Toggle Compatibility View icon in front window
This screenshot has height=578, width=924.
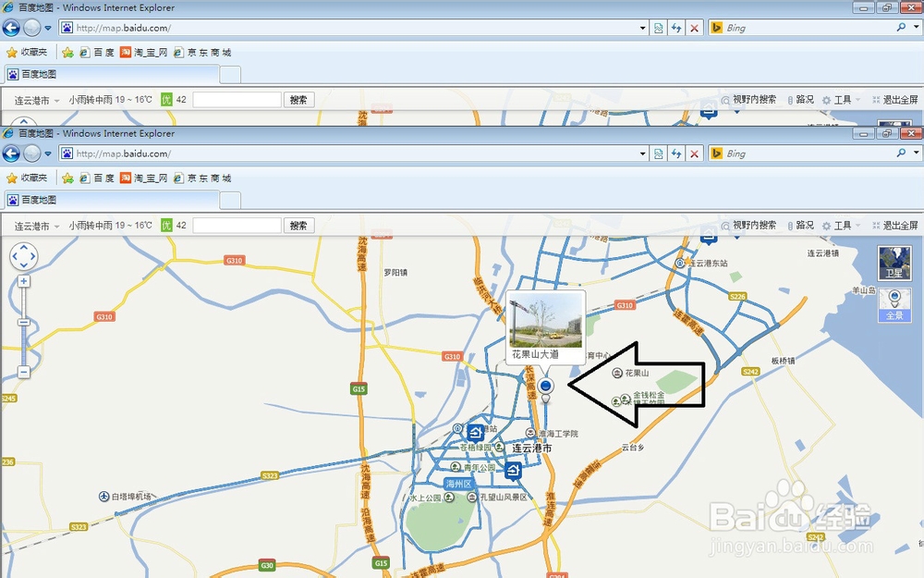tap(658, 154)
